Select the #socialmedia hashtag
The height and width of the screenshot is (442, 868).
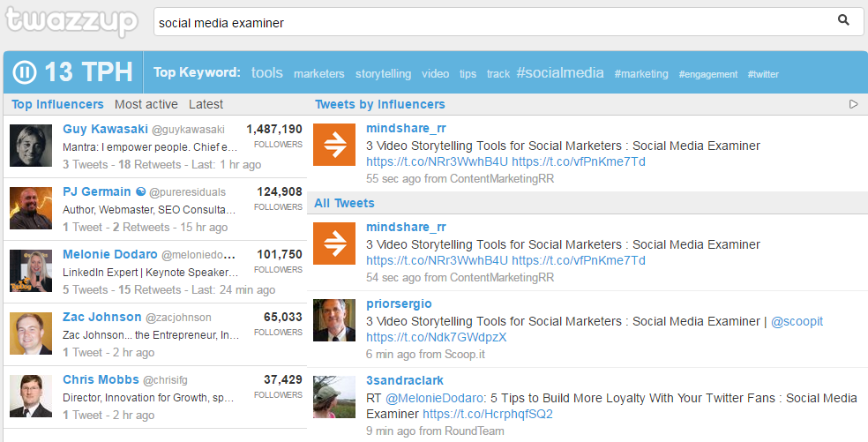pyautogui.click(x=560, y=72)
